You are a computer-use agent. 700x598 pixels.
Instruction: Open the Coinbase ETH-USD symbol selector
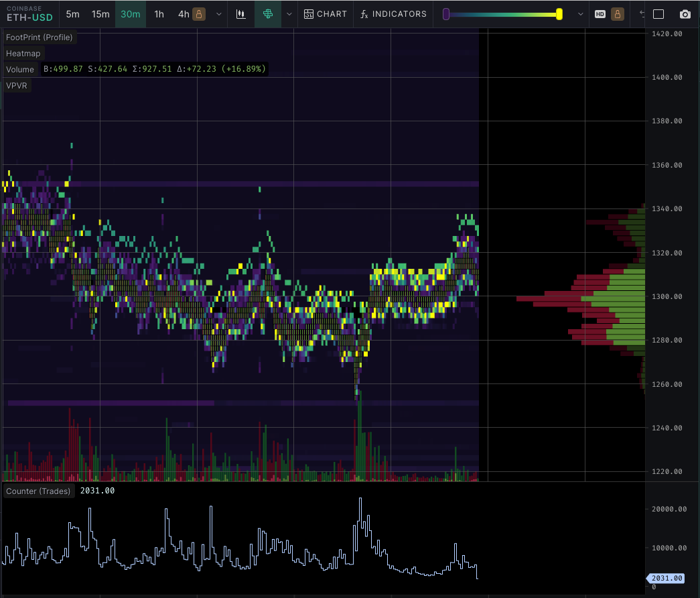pos(29,14)
